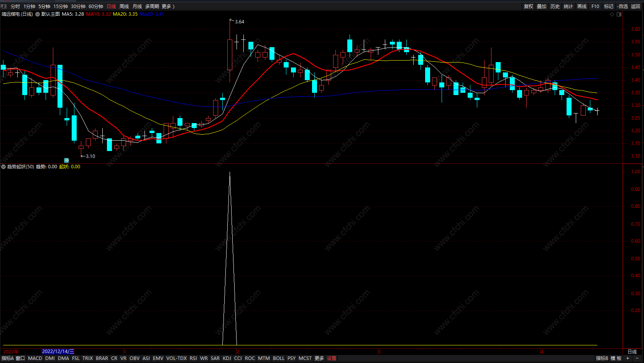Select the 30分钟 period
Screen dimensions: 644x363
[x=78, y=6]
